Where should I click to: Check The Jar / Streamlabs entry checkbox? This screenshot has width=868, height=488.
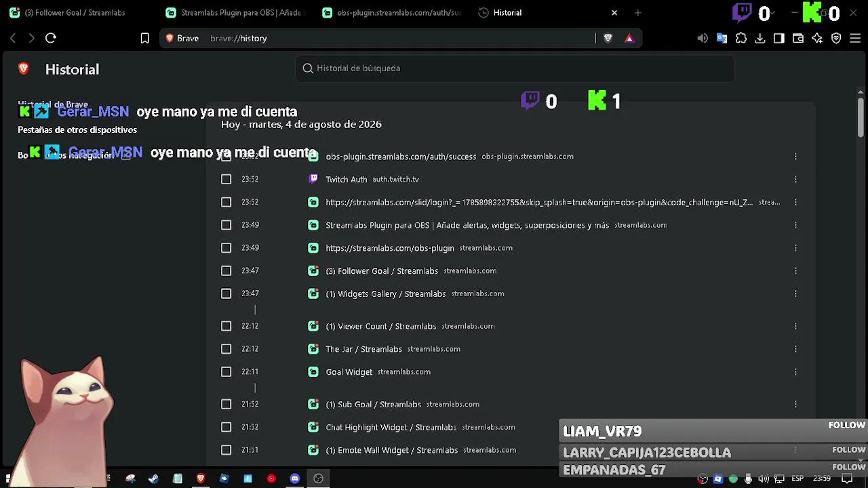pyautogui.click(x=226, y=349)
